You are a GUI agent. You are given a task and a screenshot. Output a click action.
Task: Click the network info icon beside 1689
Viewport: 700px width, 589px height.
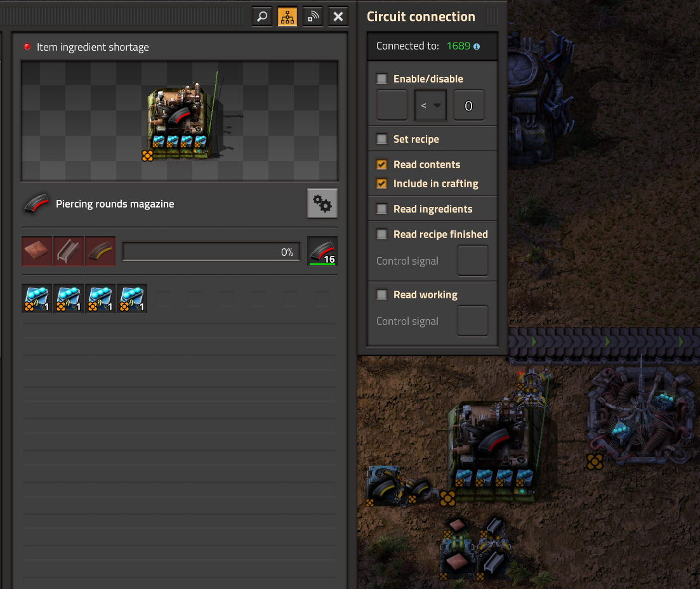(477, 46)
